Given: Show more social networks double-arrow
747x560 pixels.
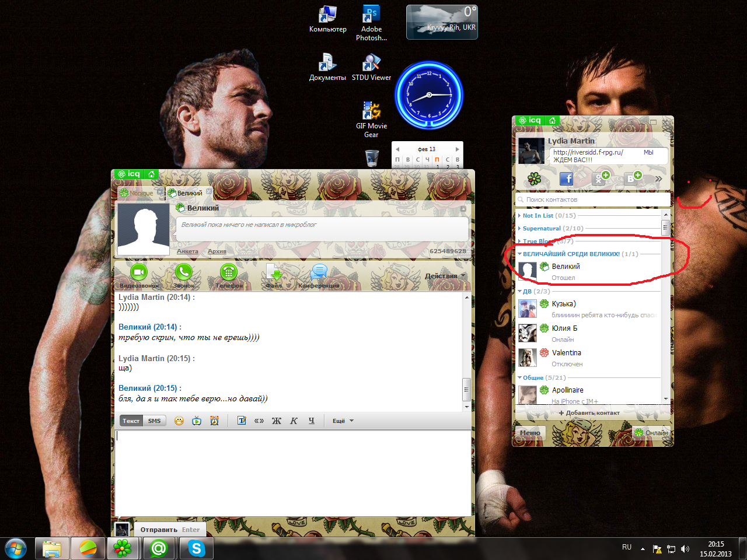Looking at the screenshot, I should coord(658,179).
